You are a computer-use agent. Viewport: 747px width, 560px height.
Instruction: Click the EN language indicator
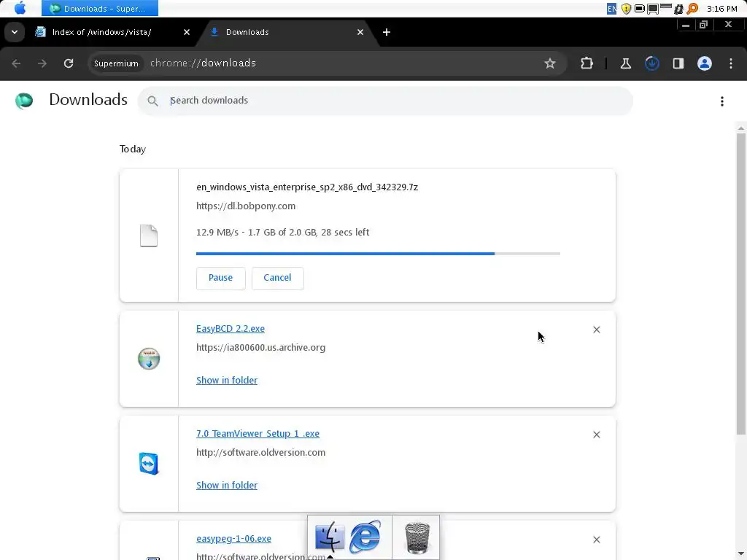(612, 8)
